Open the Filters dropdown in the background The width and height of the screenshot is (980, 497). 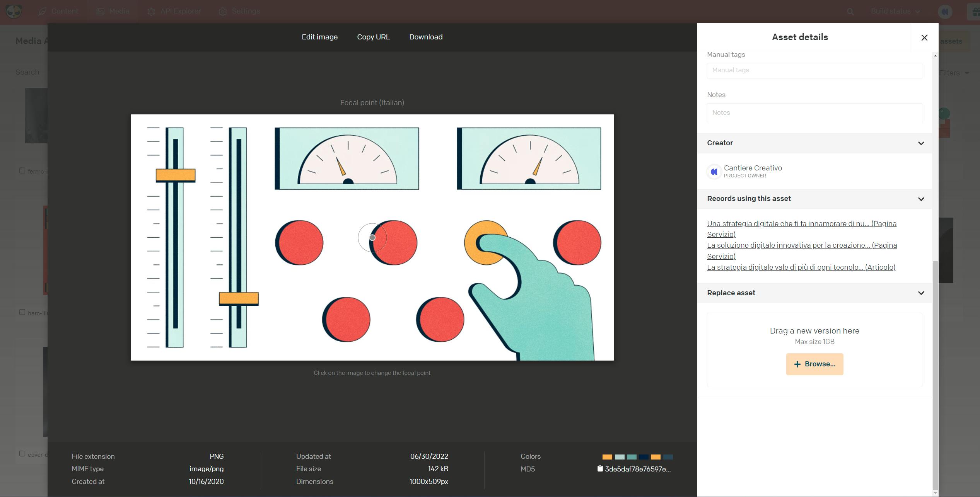point(954,73)
